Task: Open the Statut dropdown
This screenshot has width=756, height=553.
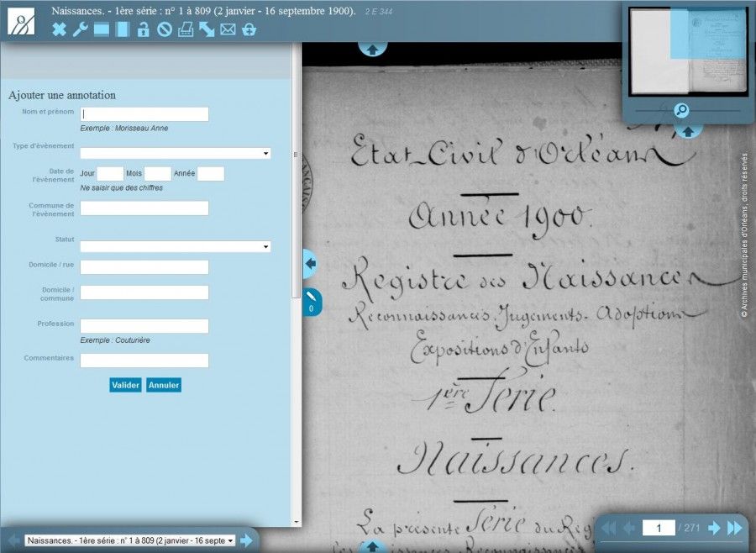Action: pyautogui.click(x=175, y=247)
